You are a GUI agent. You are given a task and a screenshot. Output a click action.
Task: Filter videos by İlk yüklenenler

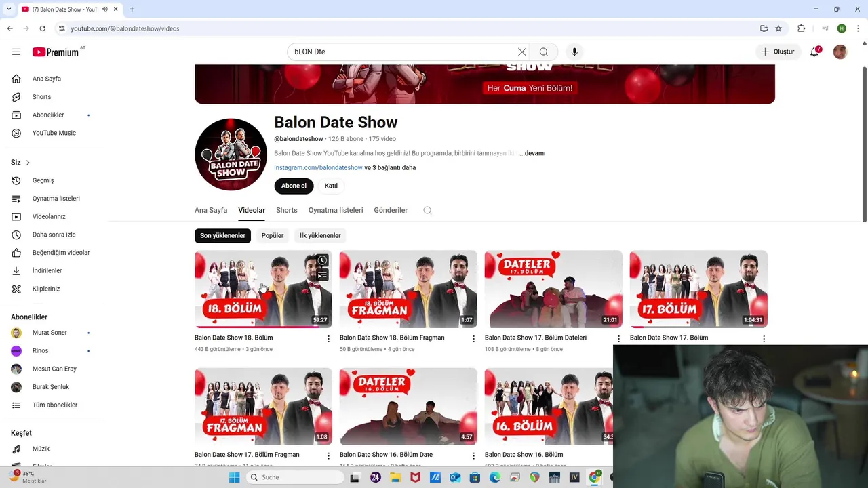pos(320,235)
